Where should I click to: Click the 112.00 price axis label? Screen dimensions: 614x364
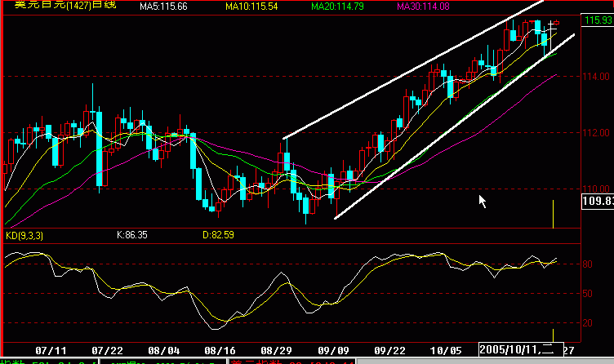(x=596, y=133)
